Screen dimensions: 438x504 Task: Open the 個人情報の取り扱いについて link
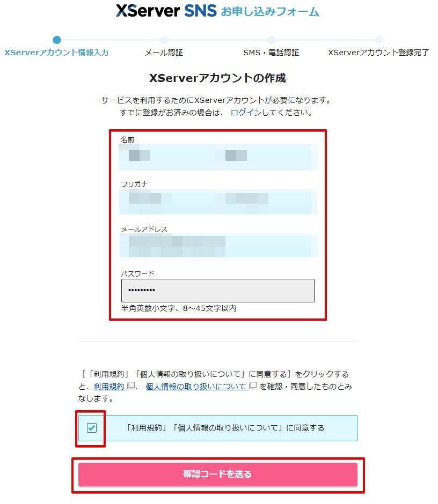pyautogui.click(x=196, y=386)
